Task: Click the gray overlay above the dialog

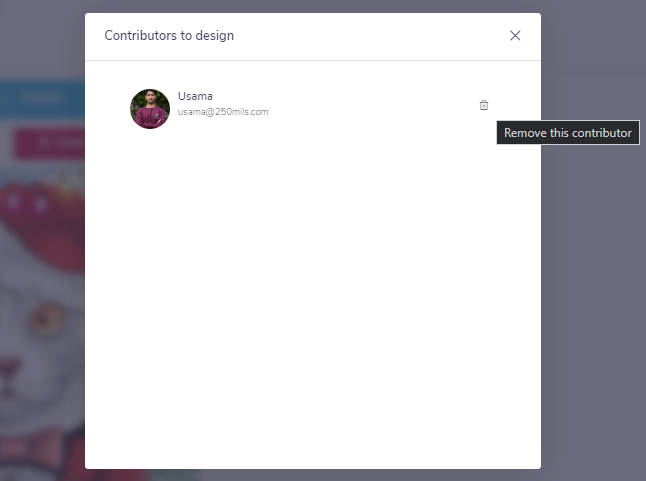Action: [x=313, y=6]
